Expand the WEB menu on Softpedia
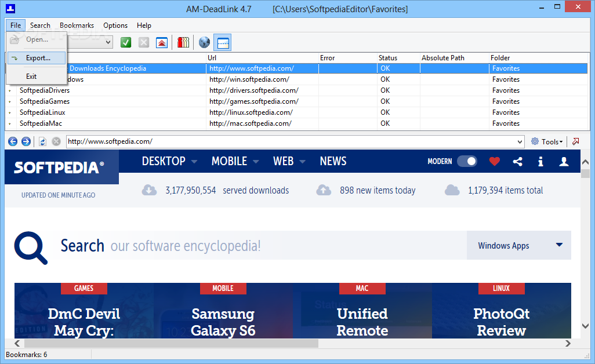Image resolution: width=595 pixels, height=364 pixels. (x=289, y=161)
